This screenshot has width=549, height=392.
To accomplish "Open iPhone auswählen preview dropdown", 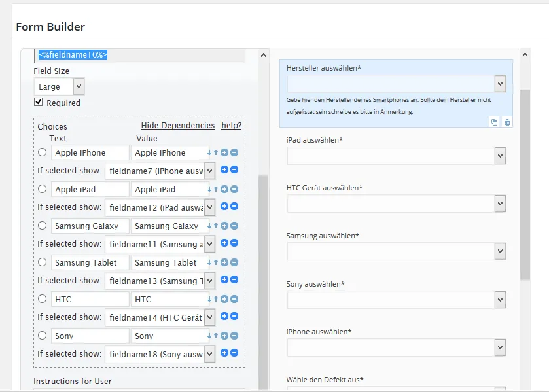I will point(397,347).
